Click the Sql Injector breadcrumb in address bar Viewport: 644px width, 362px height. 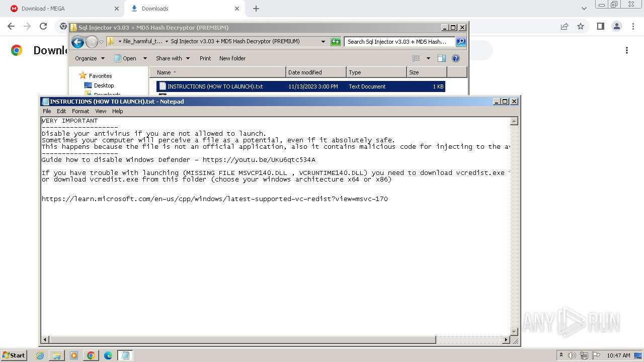235,42
